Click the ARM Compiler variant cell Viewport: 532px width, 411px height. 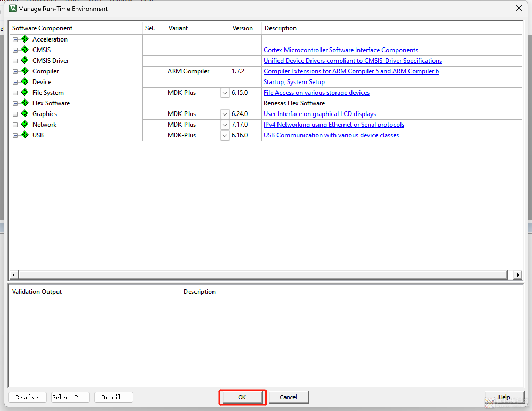198,71
